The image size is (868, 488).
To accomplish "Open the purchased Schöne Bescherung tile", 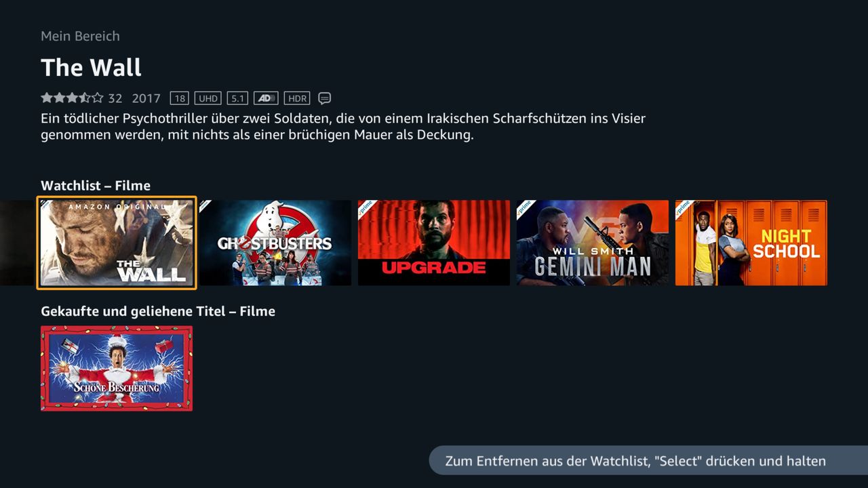I will tap(117, 369).
